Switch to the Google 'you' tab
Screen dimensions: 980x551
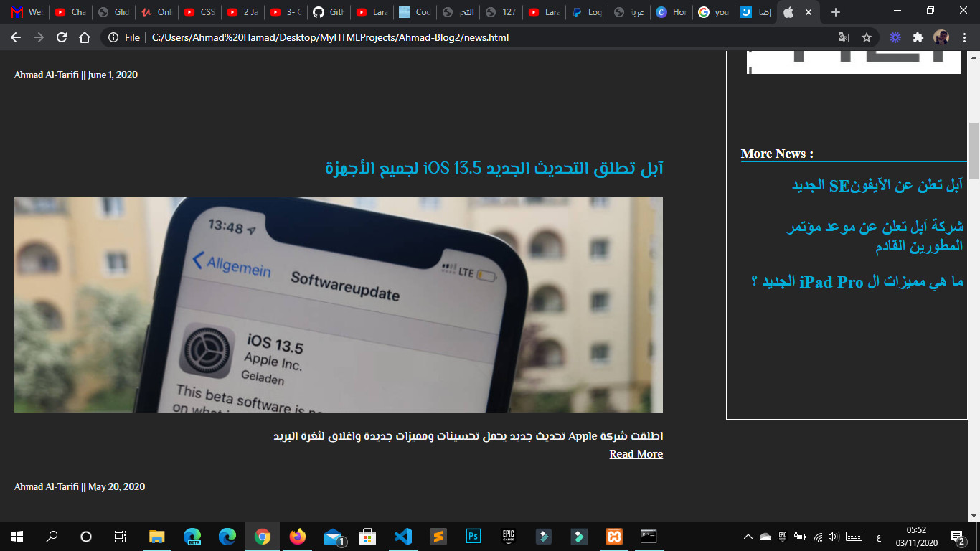click(x=713, y=12)
